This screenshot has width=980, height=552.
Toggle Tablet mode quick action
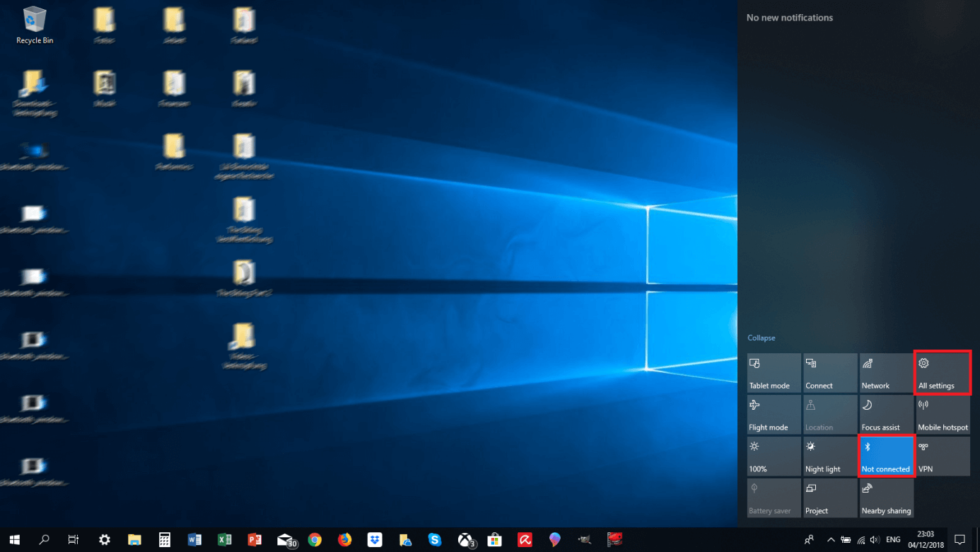pyautogui.click(x=774, y=373)
